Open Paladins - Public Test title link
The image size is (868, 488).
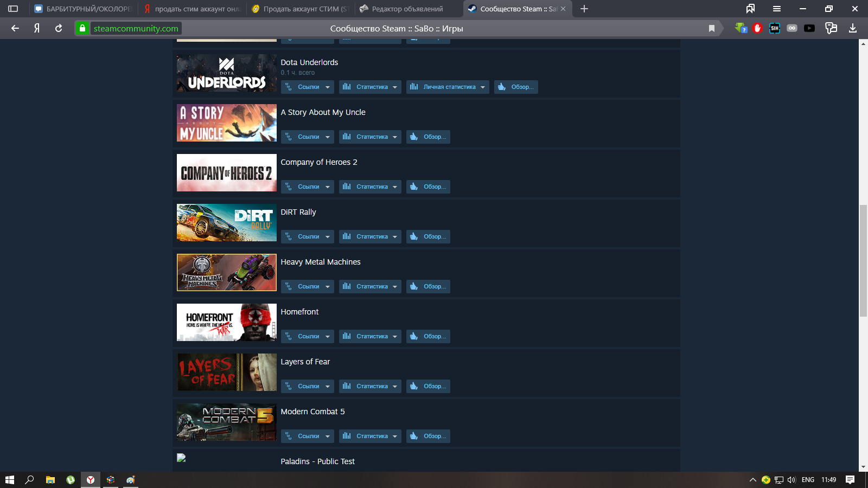[317, 461]
